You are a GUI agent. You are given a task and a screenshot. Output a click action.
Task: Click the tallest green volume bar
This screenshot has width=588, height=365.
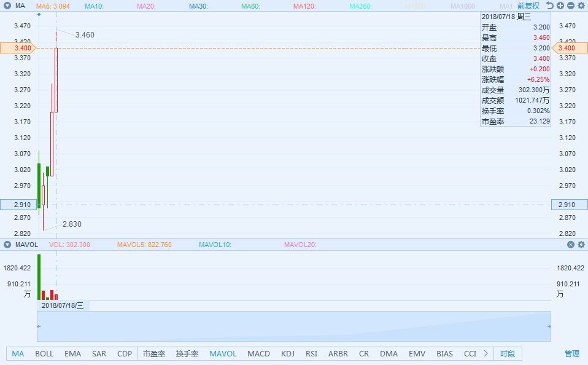[x=39, y=277]
